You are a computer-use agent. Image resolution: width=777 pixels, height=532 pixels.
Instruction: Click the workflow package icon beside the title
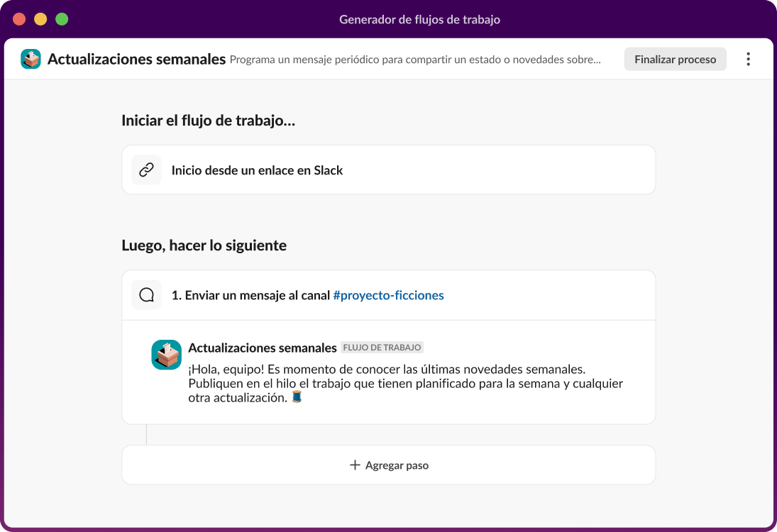click(x=31, y=60)
